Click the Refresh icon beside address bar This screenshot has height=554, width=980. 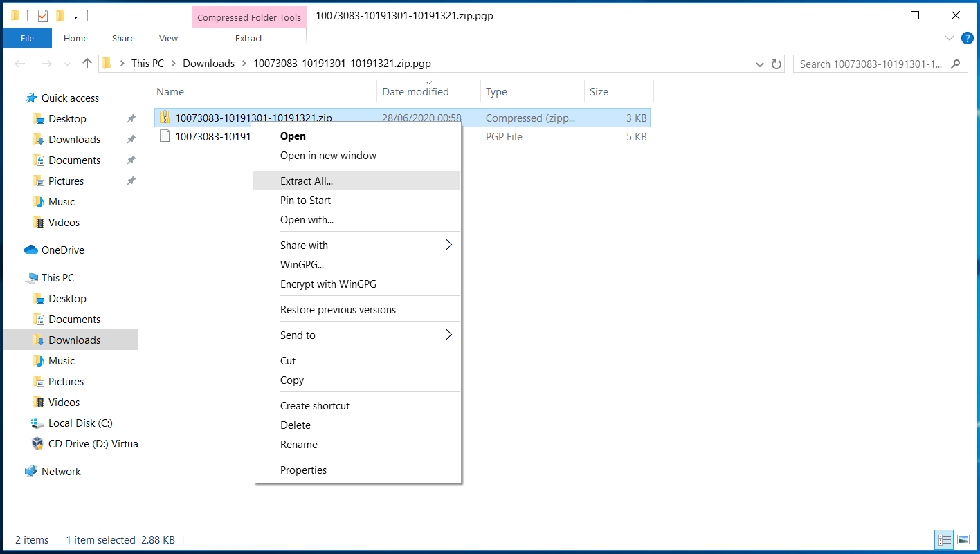pos(777,64)
